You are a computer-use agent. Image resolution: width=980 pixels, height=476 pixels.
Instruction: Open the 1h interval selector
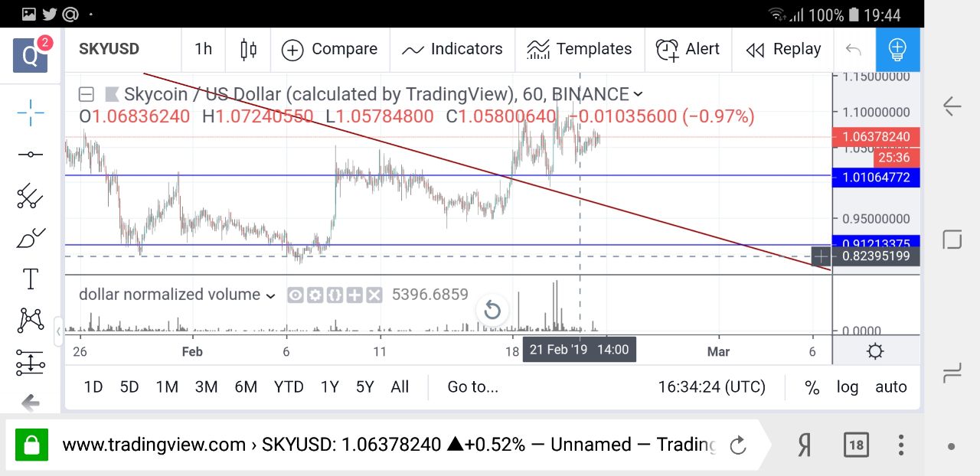point(203,50)
